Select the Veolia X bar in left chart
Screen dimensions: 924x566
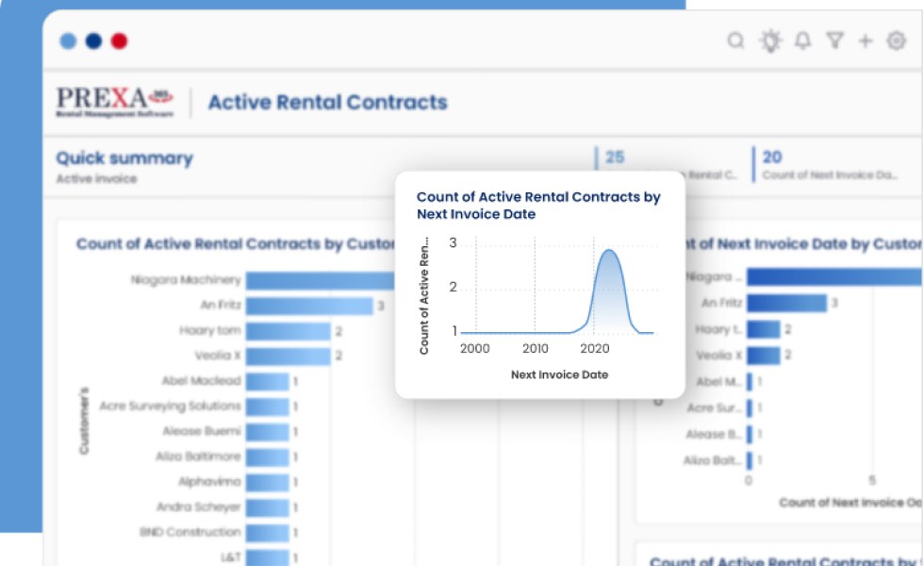[x=289, y=357]
